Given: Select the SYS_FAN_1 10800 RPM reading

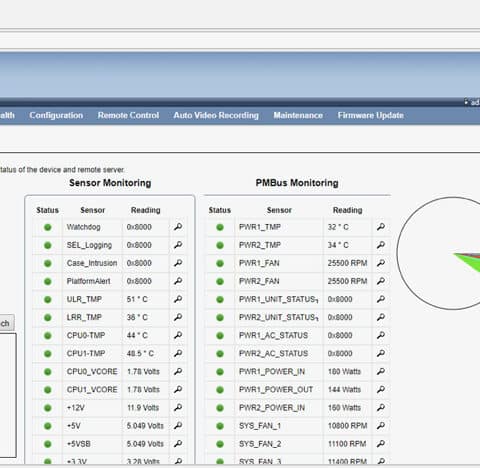Looking at the screenshot, I should pos(347,425).
